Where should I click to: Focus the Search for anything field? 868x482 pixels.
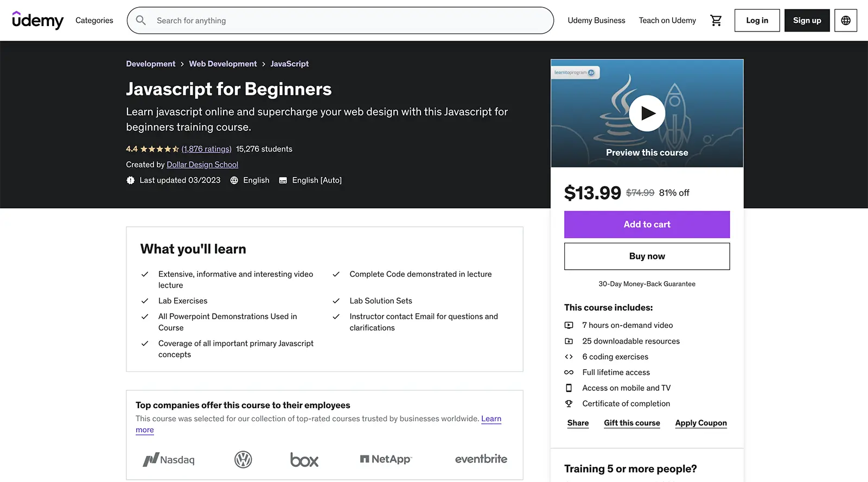coord(347,21)
